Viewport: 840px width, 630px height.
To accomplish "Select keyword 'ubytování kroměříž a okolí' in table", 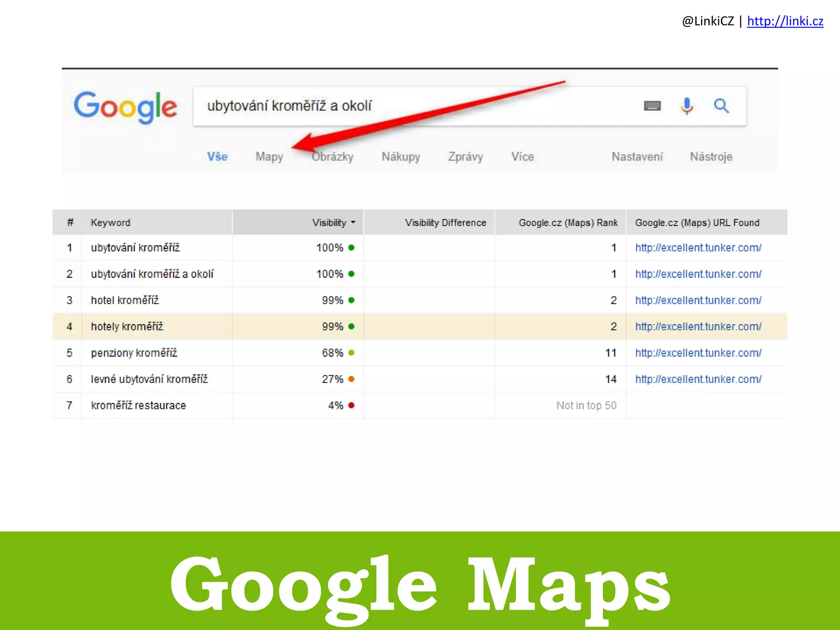I will (x=152, y=274).
